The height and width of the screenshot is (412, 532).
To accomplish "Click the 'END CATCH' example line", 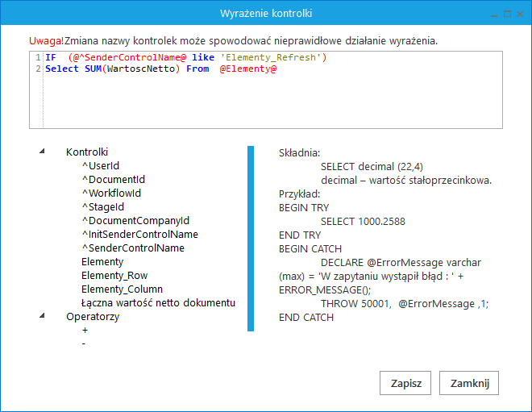I will pos(306,318).
